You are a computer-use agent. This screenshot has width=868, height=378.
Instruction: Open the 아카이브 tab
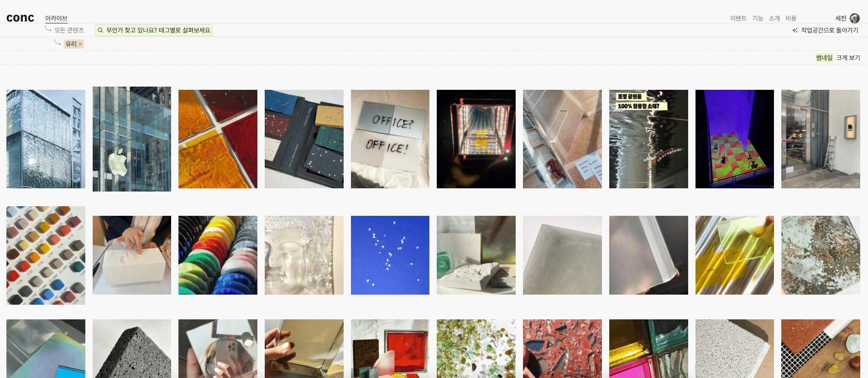pyautogui.click(x=56, y=18)
